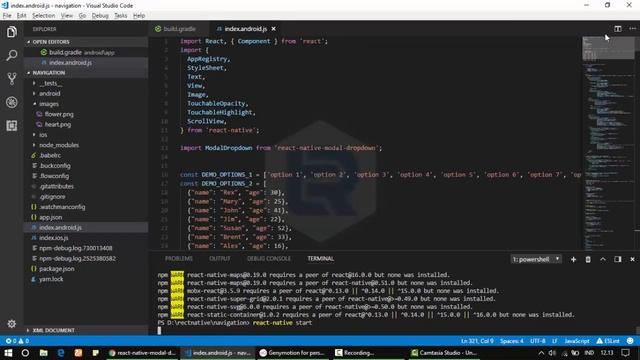Viewport: 640px width, 360px height.
Task: Show hidden system tray icons
Action: tap(541, 353)
